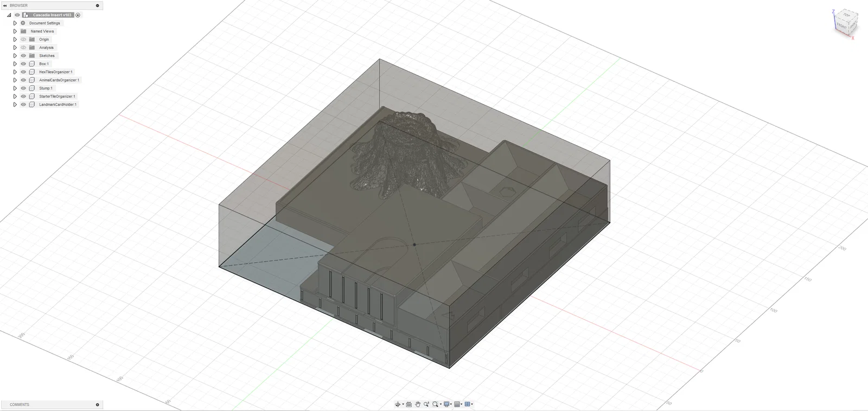This screenshot has width=868, height=411.
Task: Toggle visibility of Cascadia Insert v103
Action: pos(17,15)
